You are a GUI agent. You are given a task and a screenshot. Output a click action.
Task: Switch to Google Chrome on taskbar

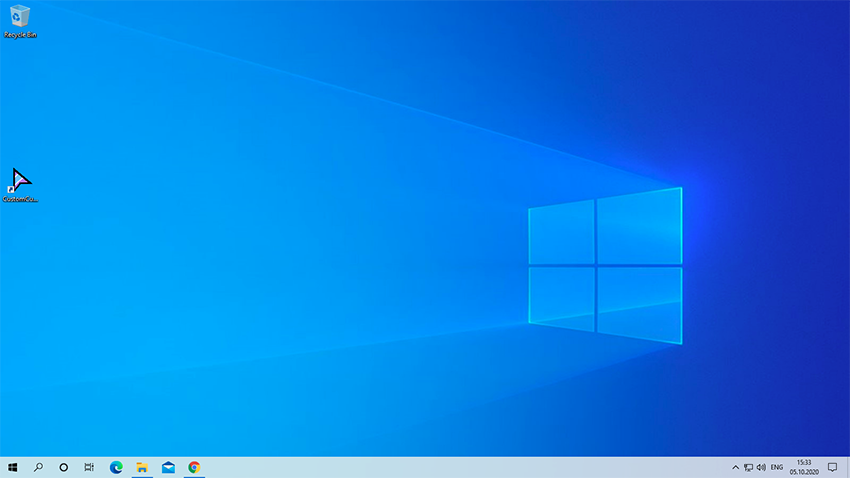pyautogui.click(x=194, y=467)
